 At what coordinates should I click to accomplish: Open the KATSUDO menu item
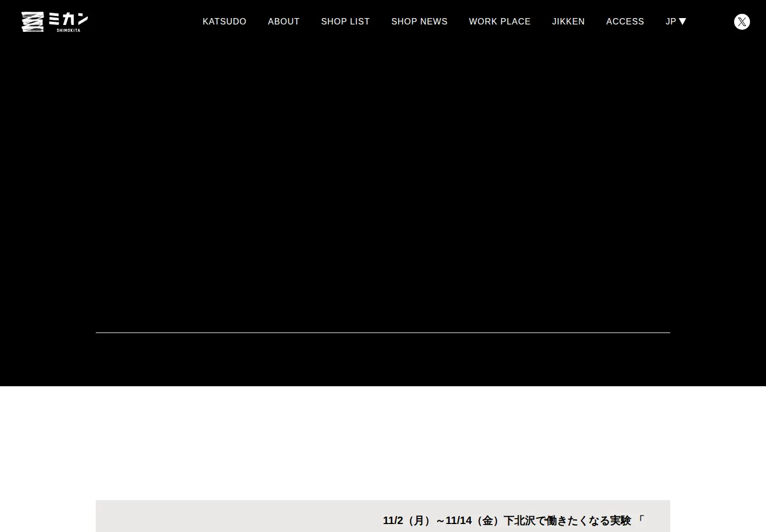click(x=224, y=21)
